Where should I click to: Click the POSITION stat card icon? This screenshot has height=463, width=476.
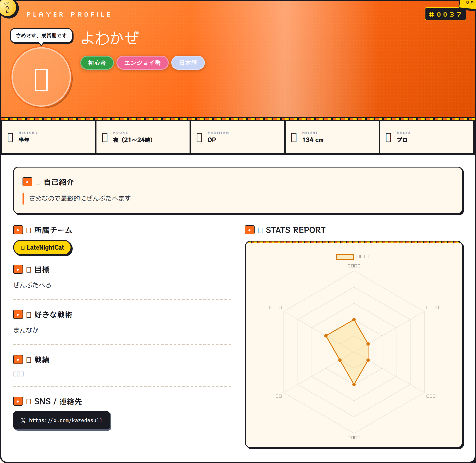199,137
